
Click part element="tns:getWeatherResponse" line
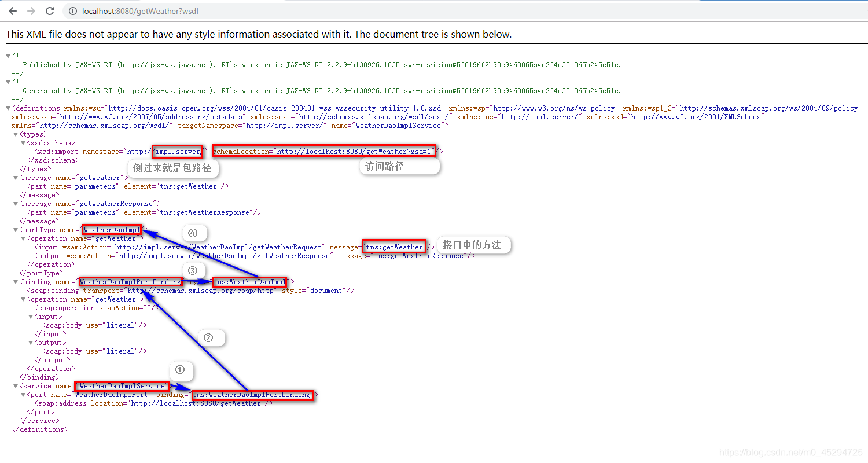click(144, 212)
